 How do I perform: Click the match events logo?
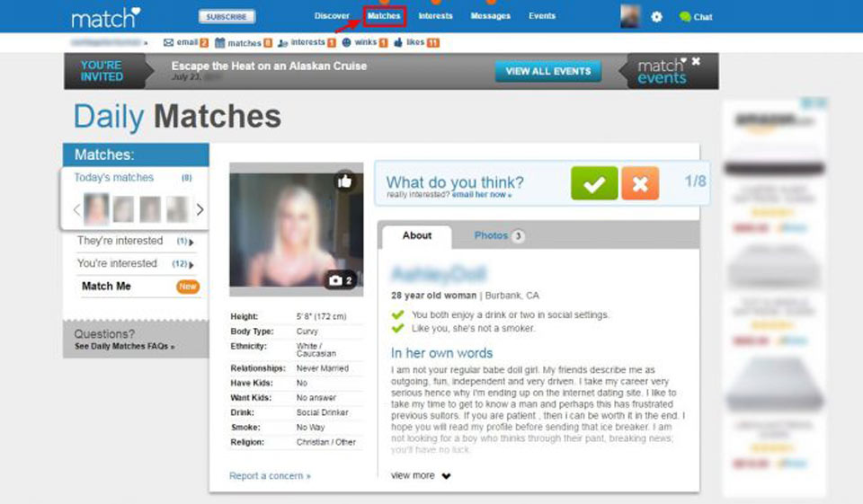coord(663,72)
